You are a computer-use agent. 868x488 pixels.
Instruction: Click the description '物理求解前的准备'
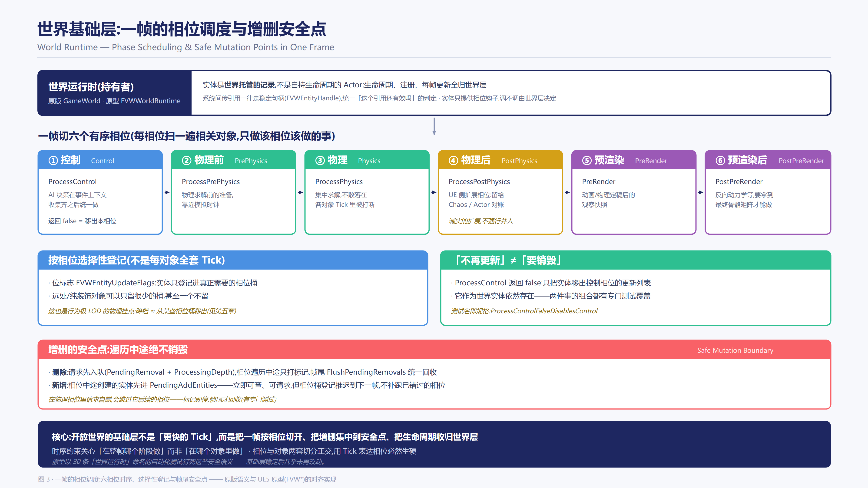tap(208, 195)
